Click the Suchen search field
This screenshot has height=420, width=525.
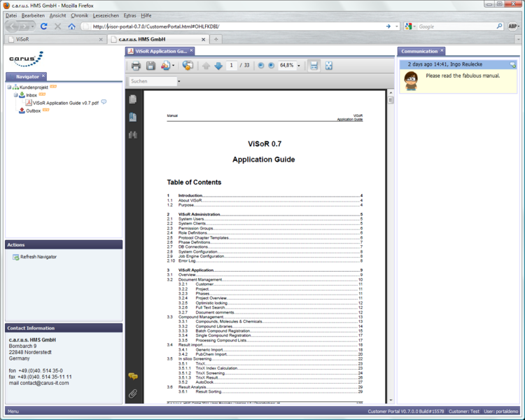[153, 81]
